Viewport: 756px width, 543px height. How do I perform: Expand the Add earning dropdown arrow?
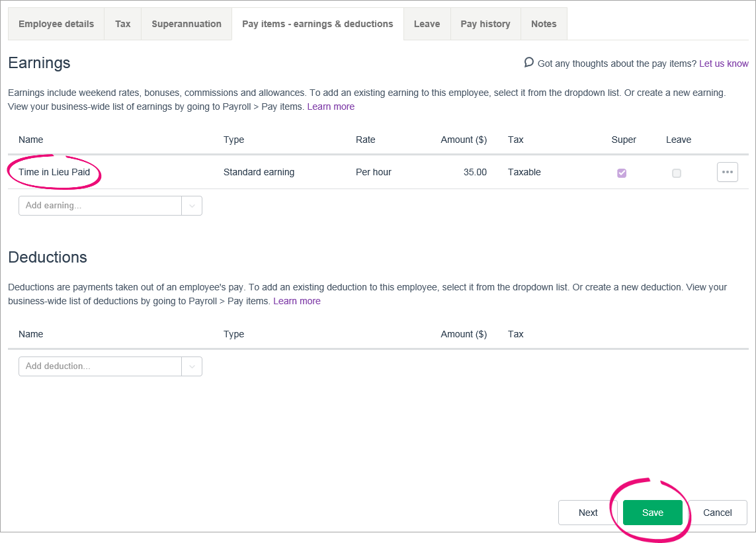(x=192, y=206)
